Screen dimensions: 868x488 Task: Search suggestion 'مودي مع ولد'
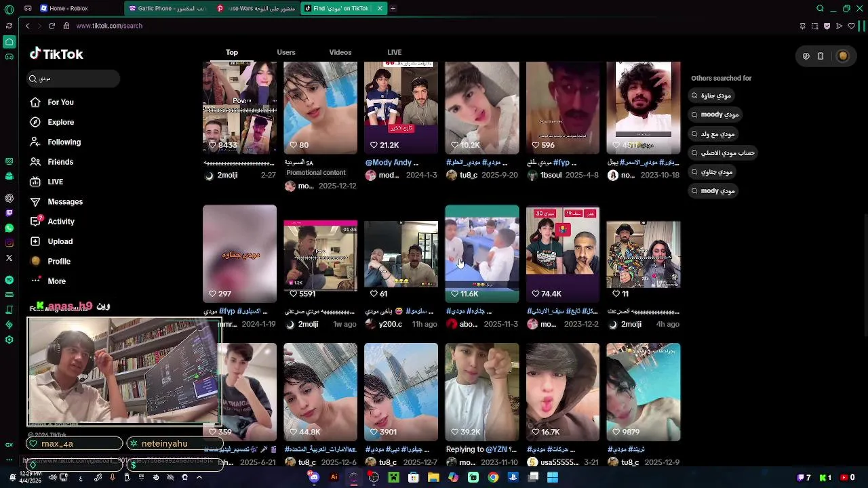(713, 134)
